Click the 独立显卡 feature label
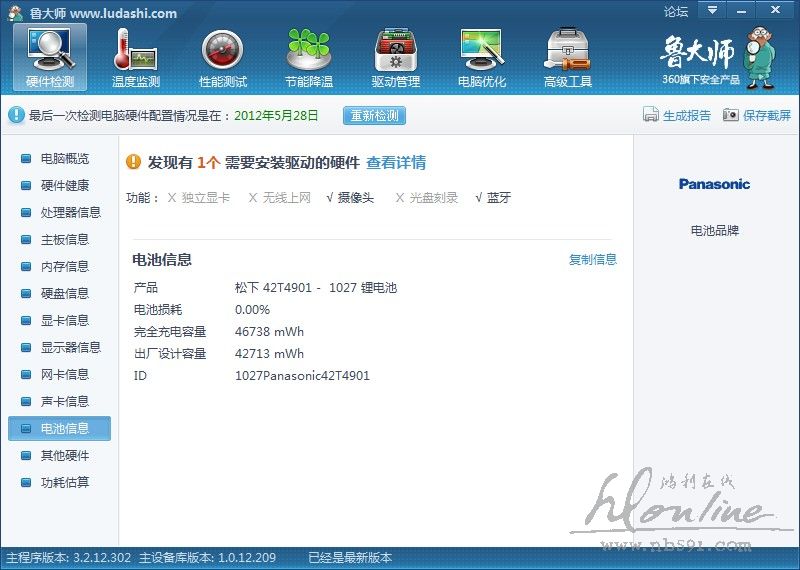The height and width of the screenshot is (570, 800). [x=206, y=197]
